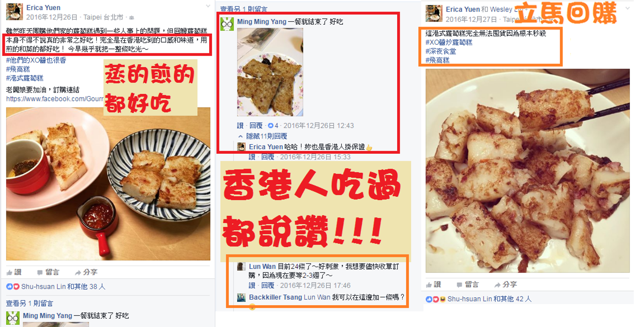The width and height of the screenshot is (644, 327).
Task: Like the left post with thumbs-up 讚
Action: pos(14,272)
